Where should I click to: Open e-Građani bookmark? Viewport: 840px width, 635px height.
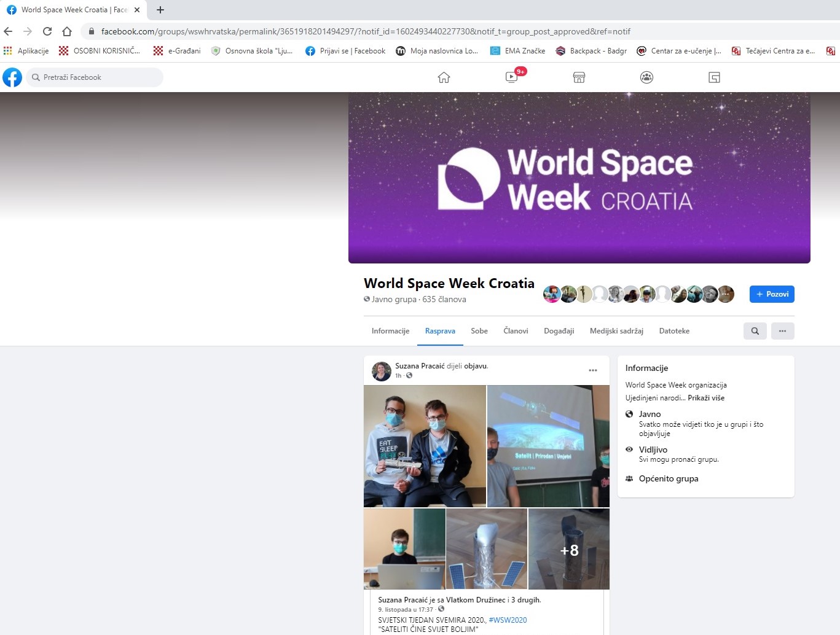pos(177,51)
